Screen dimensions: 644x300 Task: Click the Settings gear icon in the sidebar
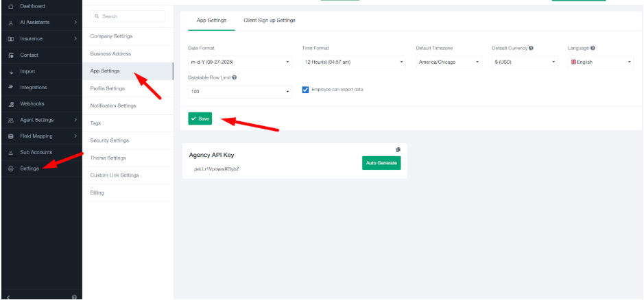11,168
